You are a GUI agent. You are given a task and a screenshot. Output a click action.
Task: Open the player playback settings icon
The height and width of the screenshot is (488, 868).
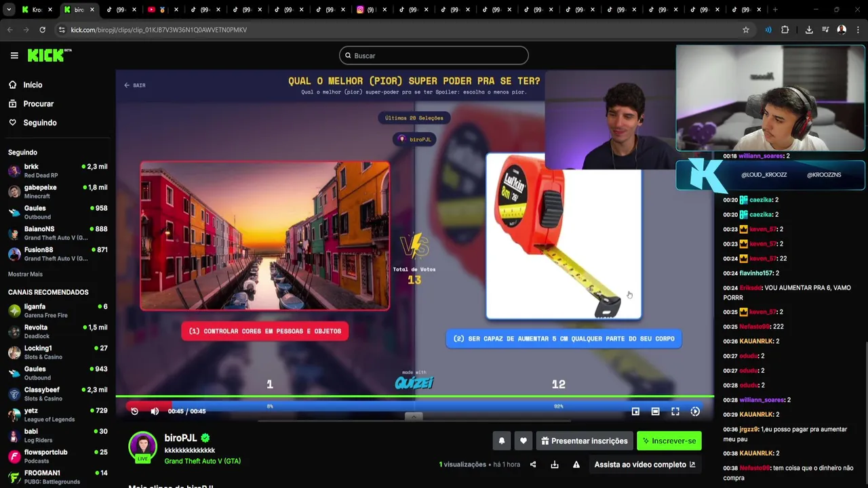695,411
